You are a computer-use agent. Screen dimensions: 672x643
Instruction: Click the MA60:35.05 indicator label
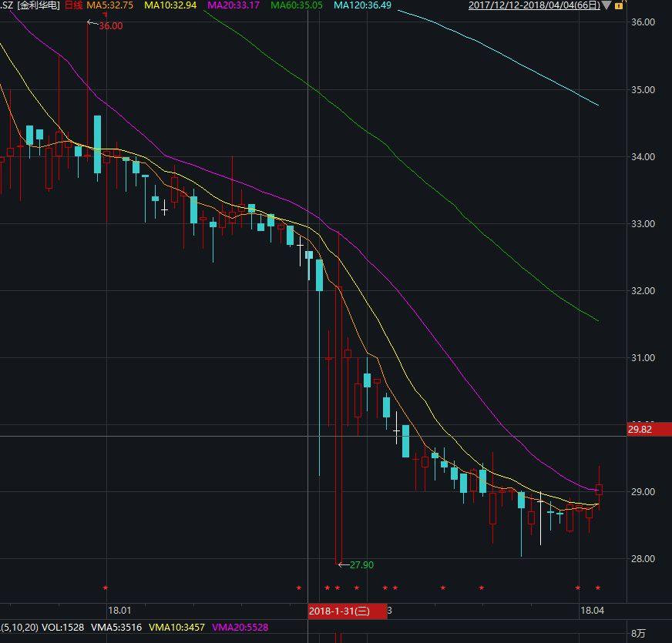(297, 5)
